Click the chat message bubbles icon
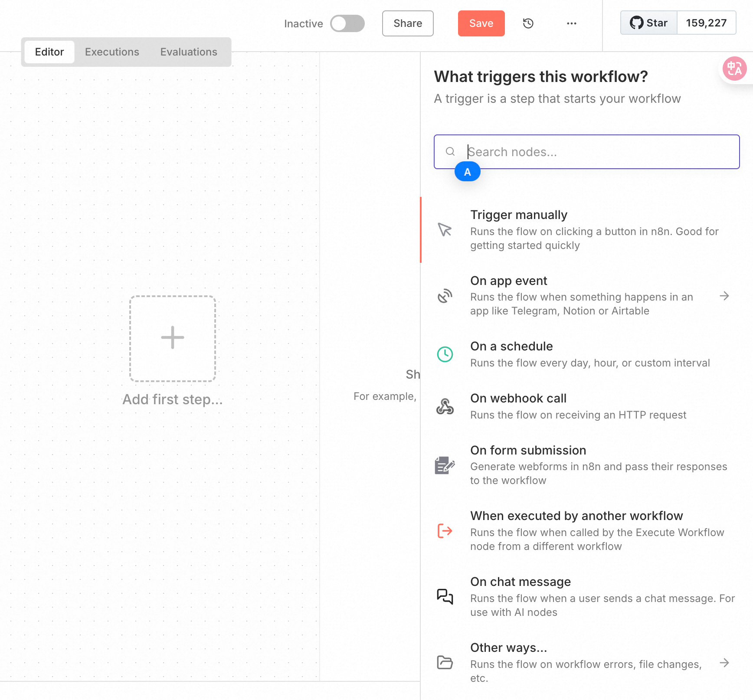Screen dimensions: 753x700 click(445, 596)
